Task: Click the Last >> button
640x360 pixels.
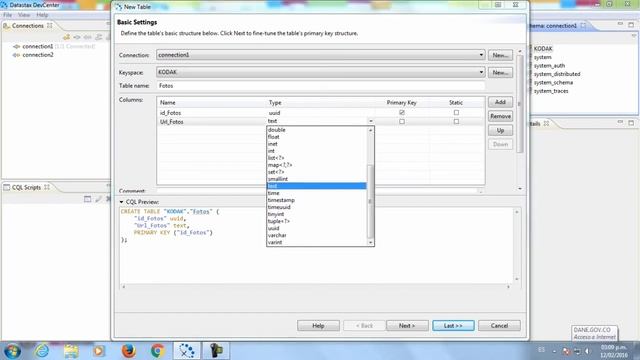Action: 453,326
